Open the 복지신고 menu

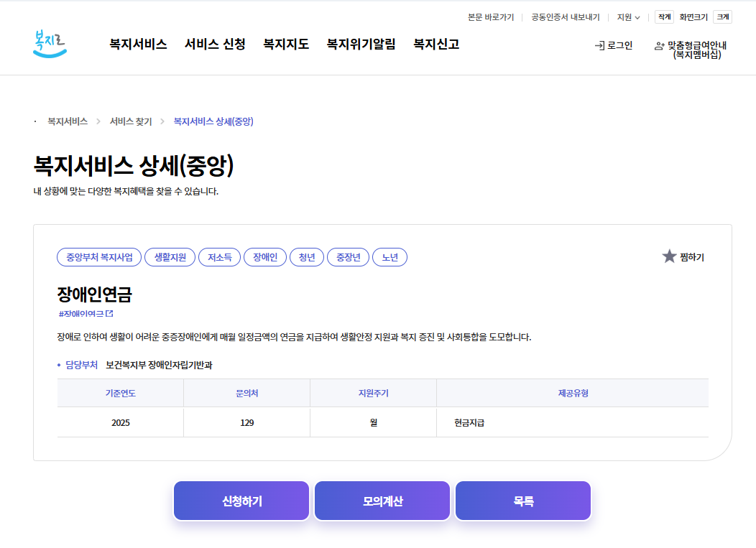click(436, 45)
